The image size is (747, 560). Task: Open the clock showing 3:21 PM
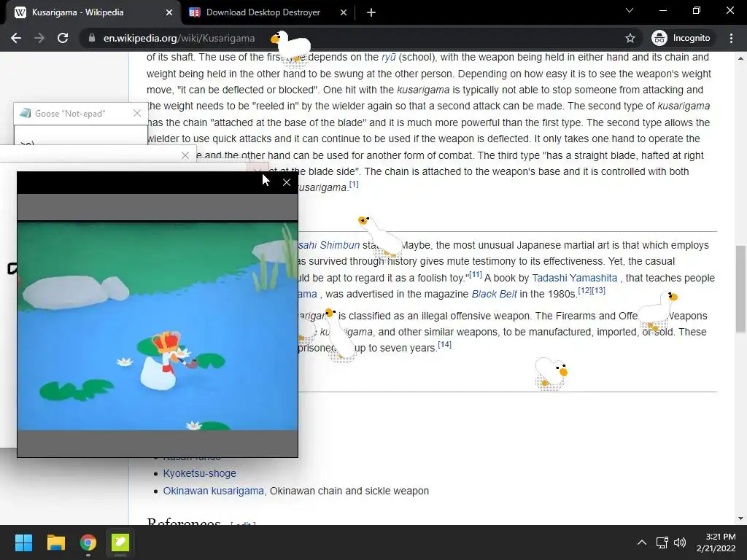(716, 542)
